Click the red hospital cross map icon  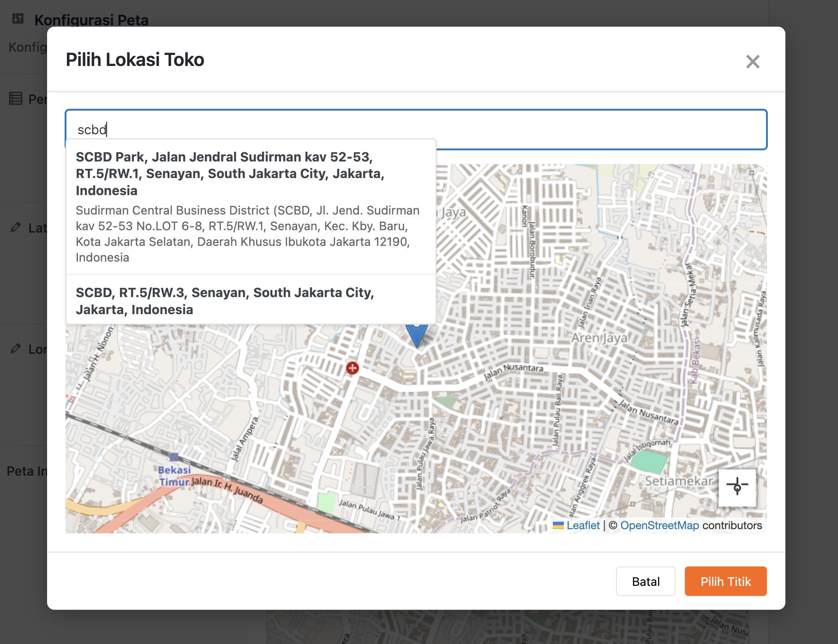[353, 368]
